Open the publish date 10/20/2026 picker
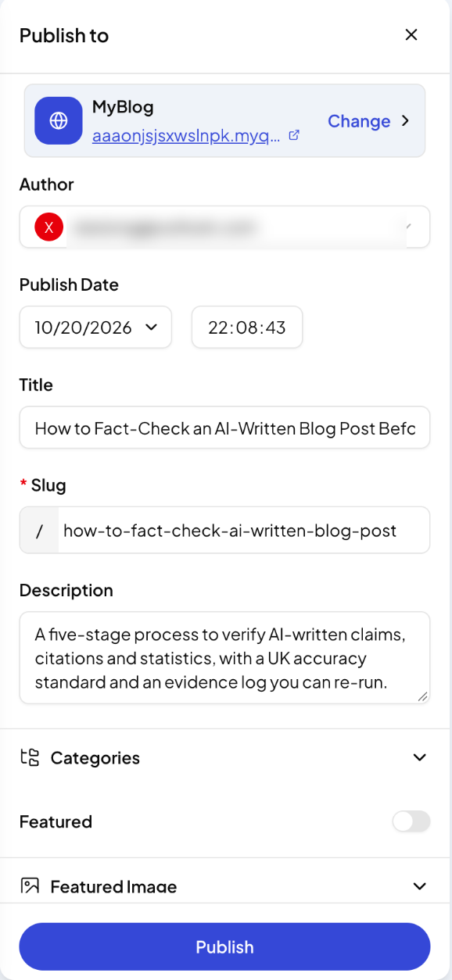452x980 pixels. pos(95,327)
